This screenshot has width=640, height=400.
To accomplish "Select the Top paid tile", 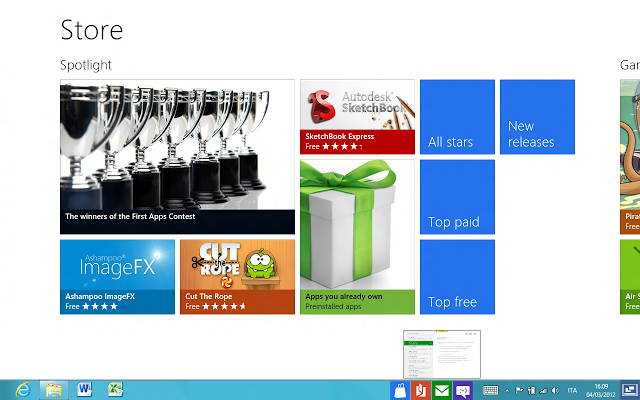I will pos(457,197).
